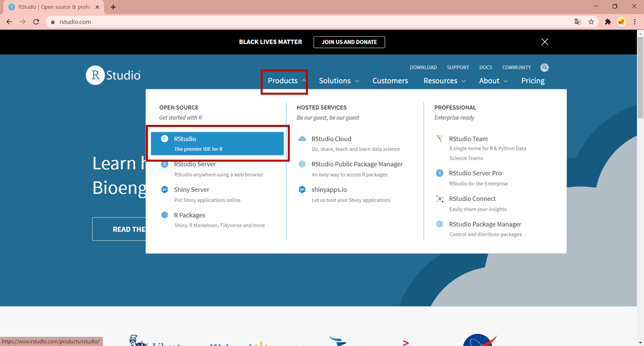Image resolution: width=644 pixels, height=346 pixels.
Task: Open a new browser tab
Action: 113,7
